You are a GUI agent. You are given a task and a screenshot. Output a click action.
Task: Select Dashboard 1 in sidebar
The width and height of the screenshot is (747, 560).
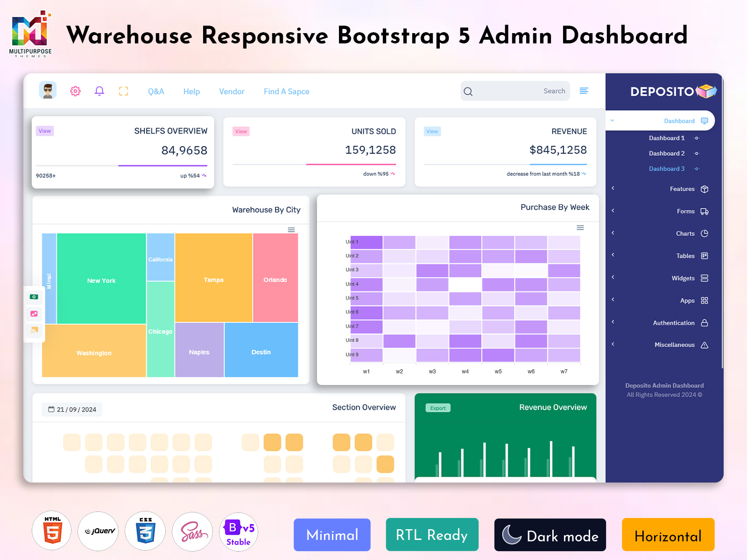(667, 138)
